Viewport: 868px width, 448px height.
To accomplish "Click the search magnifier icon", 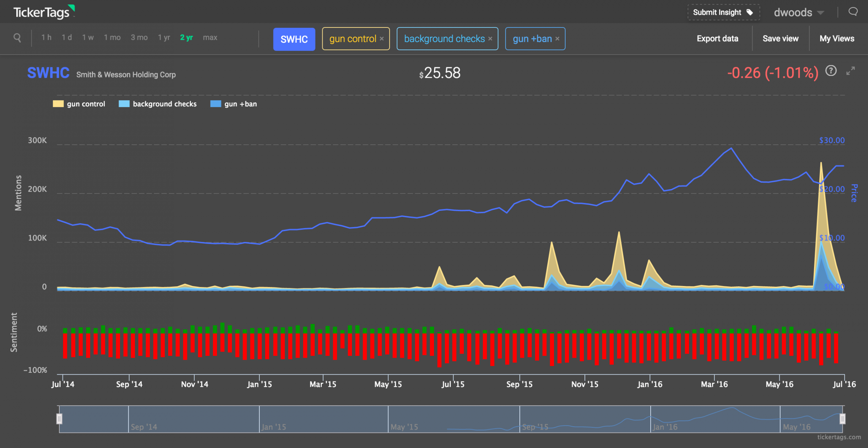I will pyautogui.click(x=17, y=38).
